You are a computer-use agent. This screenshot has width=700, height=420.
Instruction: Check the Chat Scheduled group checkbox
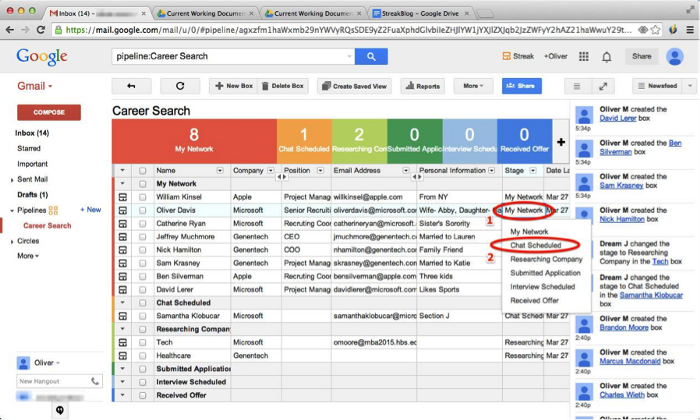(x=142, y=303)
